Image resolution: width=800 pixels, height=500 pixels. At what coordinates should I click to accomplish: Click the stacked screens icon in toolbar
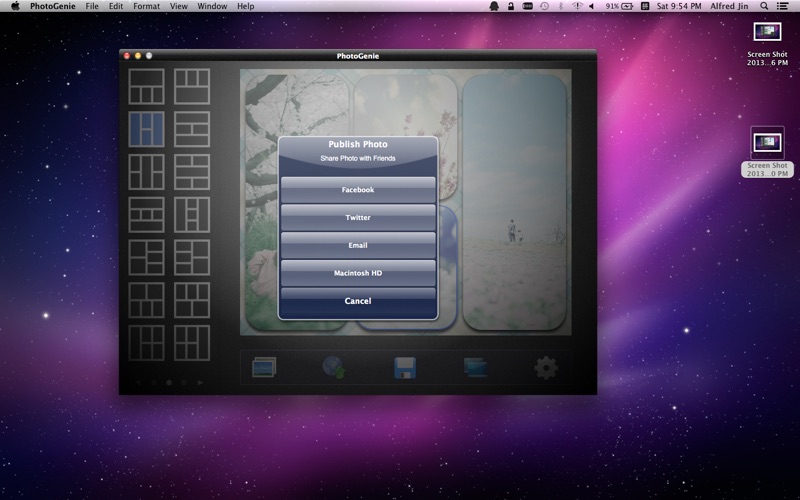tap(475, 367)
